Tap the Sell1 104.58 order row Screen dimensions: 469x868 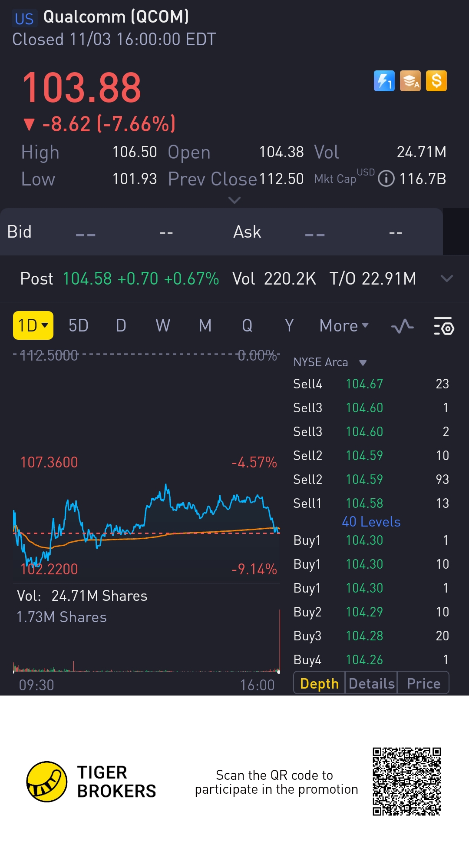(x=371, y=503)
